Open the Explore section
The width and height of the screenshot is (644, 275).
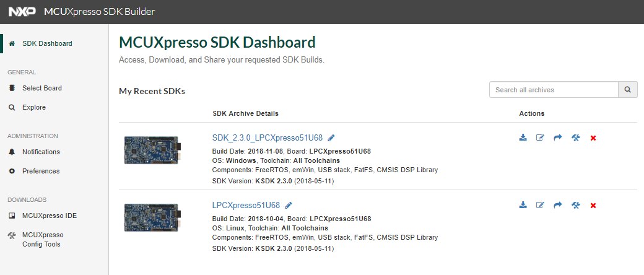[34, 107]
